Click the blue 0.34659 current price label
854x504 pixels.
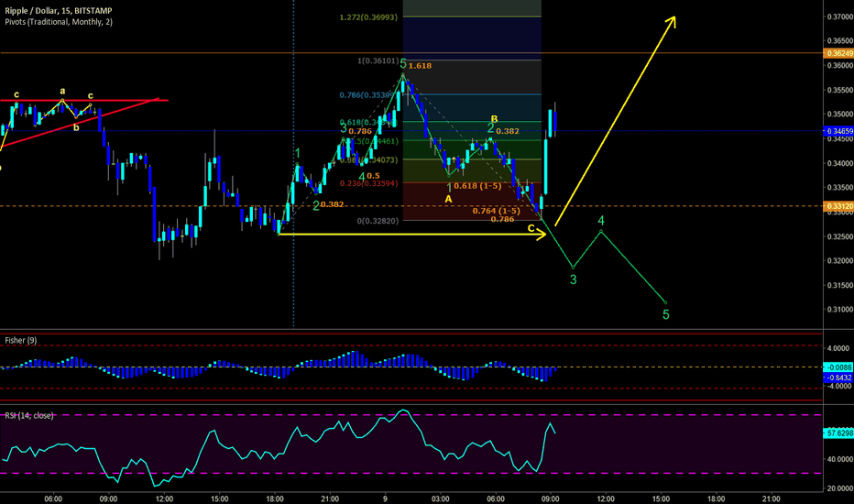pyautogui.click(x=838, y=131)
